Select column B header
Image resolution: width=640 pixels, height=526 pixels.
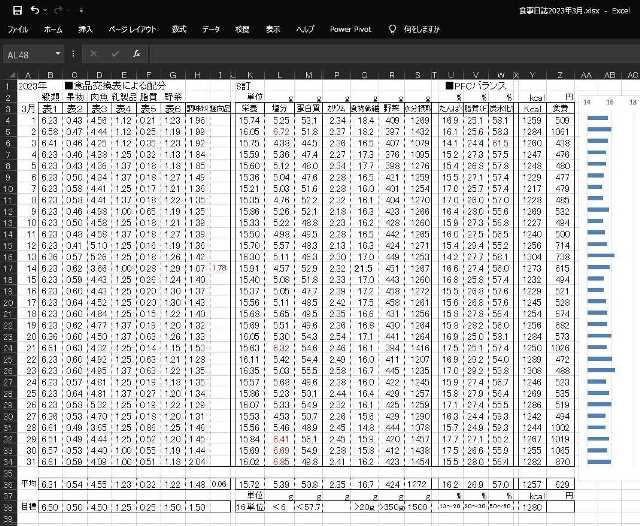50,75
